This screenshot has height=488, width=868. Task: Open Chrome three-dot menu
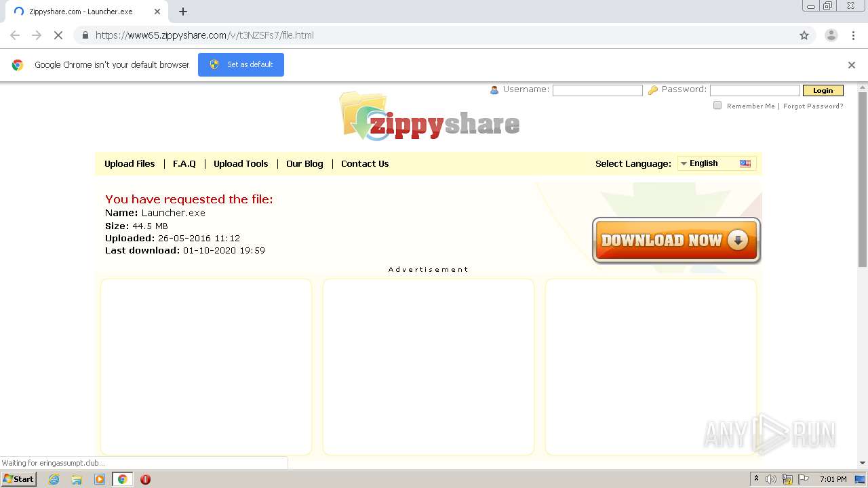point(853,35)
